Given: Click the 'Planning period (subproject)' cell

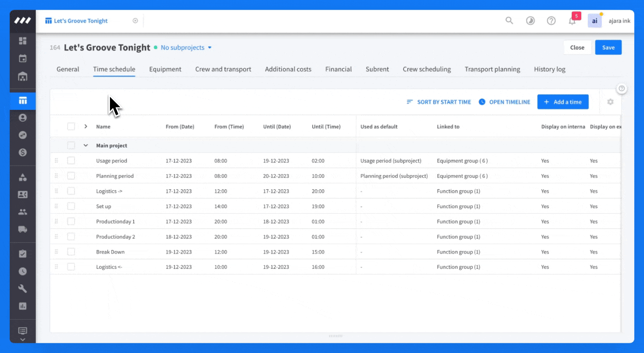Looking at the screenshot, I should [394, 176].
